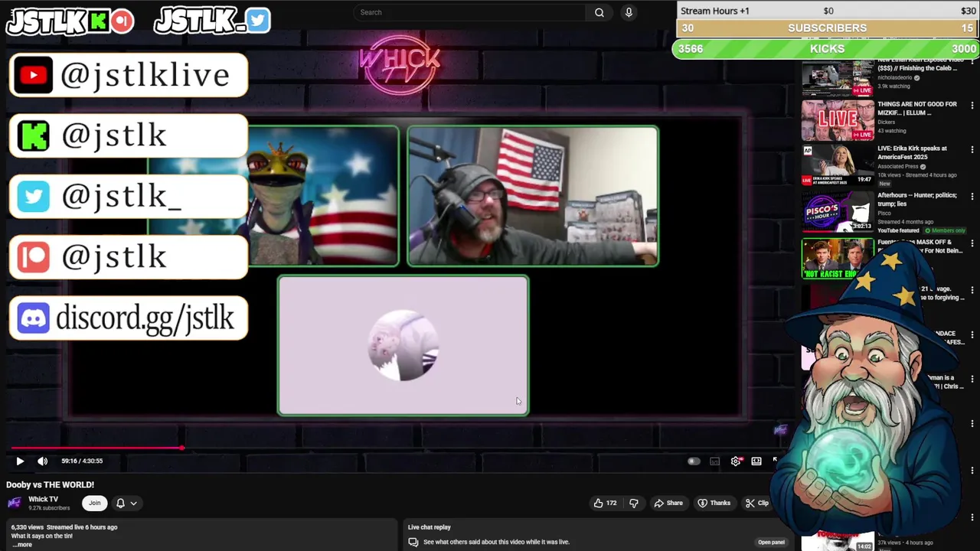980x551 pixels.
Task: Mute the video volume speaker icon
Action: click(43, 461)
